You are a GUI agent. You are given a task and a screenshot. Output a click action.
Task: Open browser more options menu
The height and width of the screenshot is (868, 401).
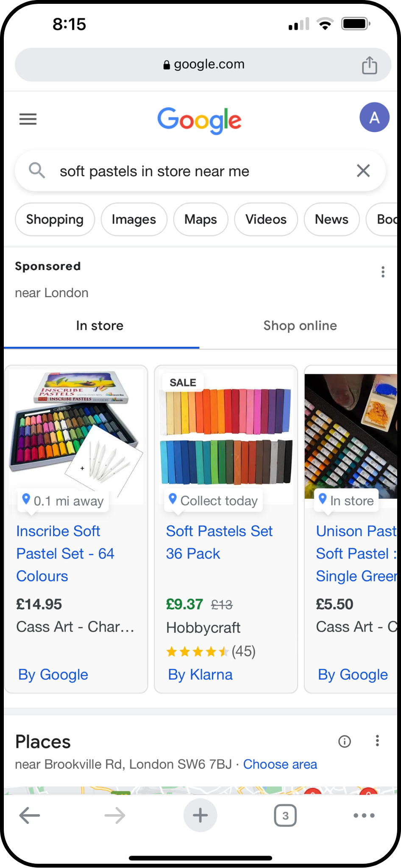point(364,815)
